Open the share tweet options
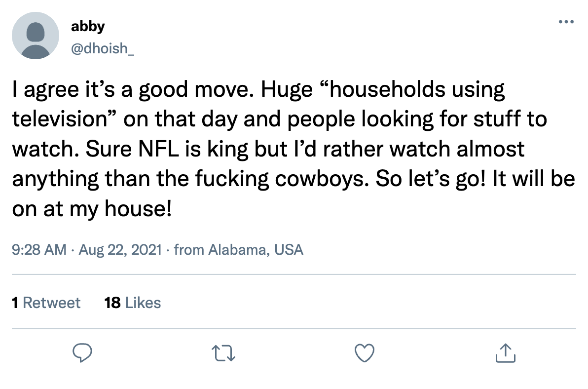 [505, 352]
